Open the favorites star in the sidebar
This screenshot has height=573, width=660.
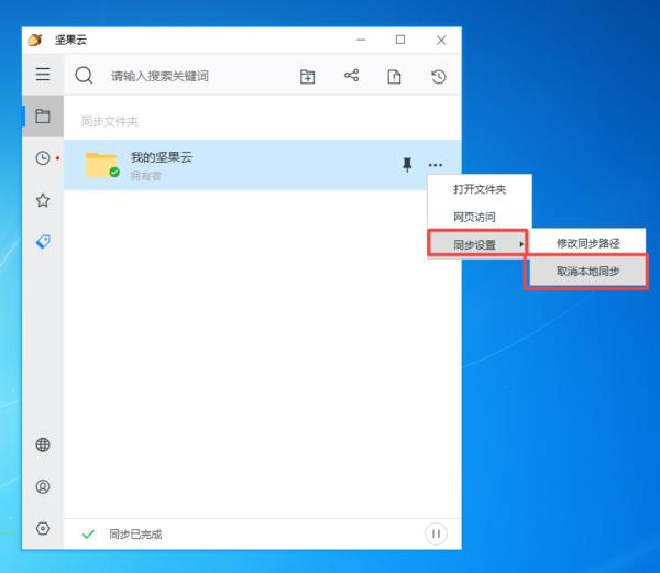tap(43, 200)
